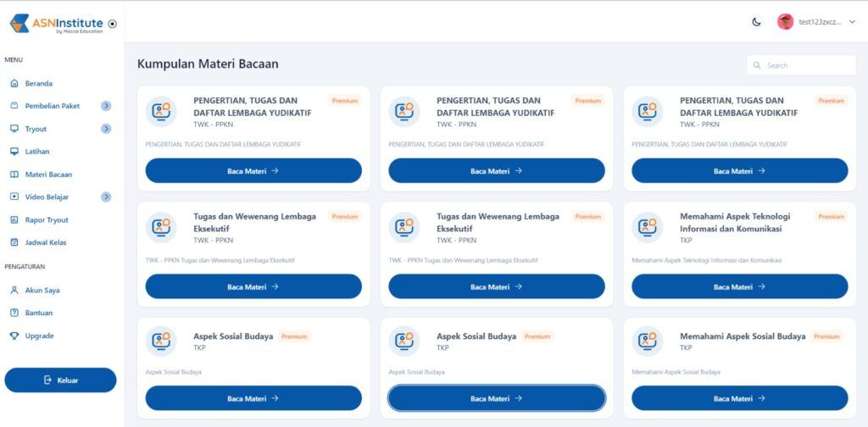
Task: Toggle sidebar pin radio next to logo
Action: pyautogui.click(x=114, y=24)
